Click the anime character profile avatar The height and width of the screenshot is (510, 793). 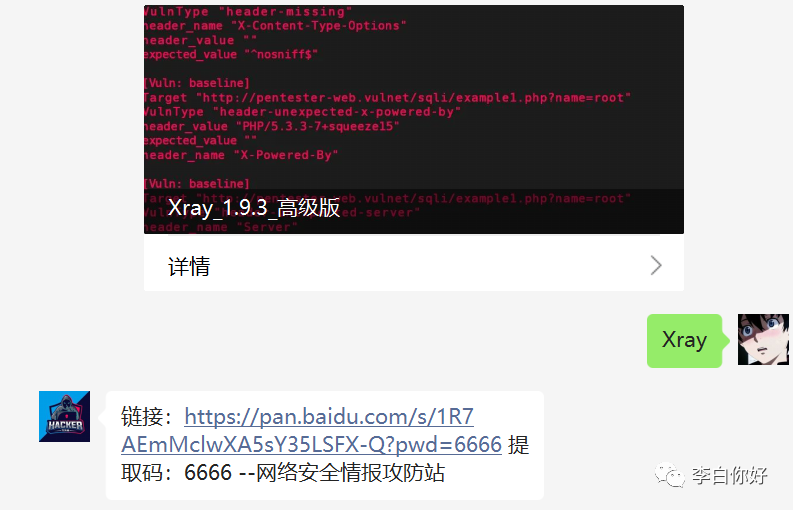point(763,339)
